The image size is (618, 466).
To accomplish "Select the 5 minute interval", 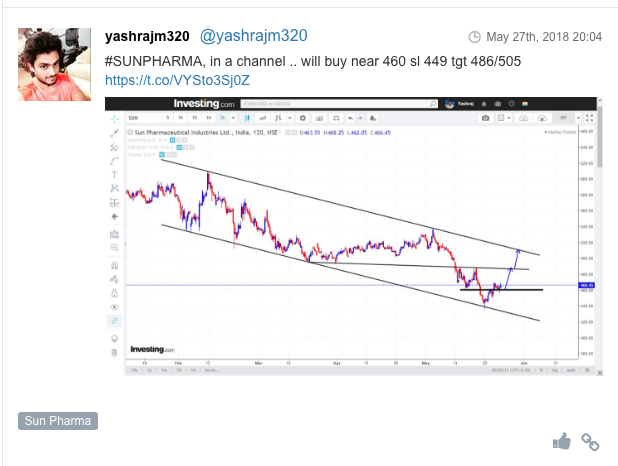I will pyautogui.click(x=168, y=118).
